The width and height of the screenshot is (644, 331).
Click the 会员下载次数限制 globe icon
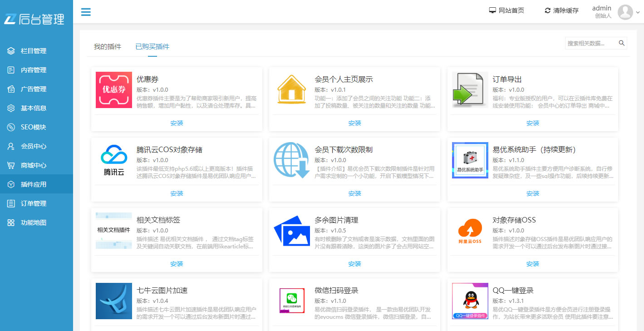coord(292,160)
